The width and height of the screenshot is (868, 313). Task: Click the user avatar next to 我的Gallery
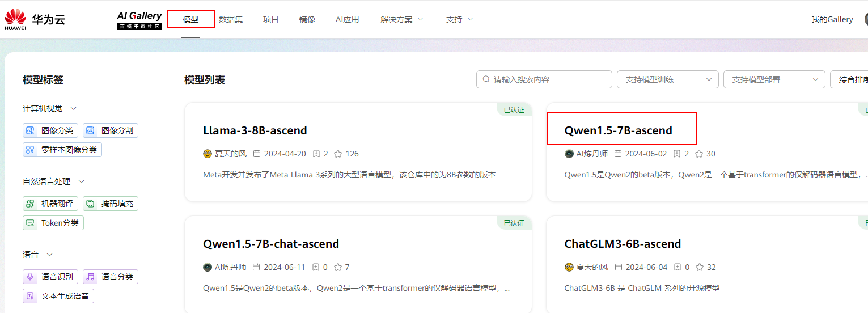[865, 19]
